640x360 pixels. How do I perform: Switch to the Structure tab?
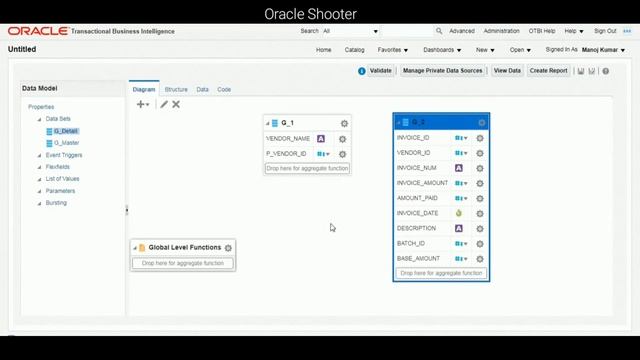[176, 89]
